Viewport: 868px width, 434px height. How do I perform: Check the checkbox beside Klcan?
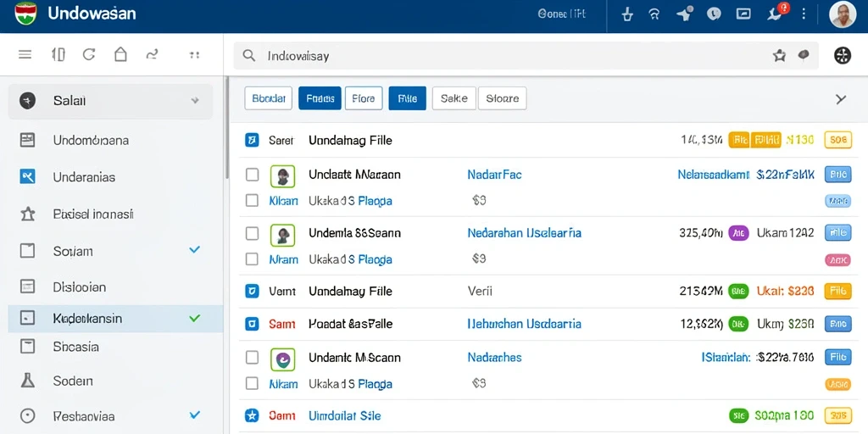pyautogui.click(x=252, y=200)
